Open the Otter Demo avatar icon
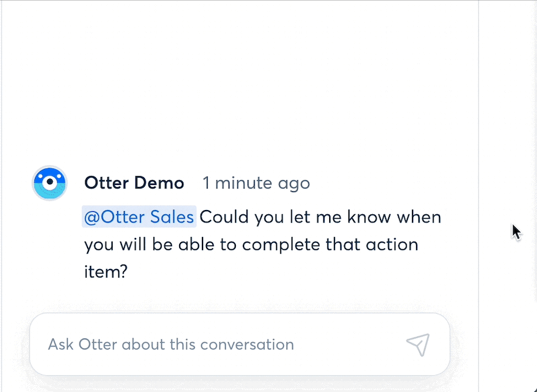 pos(50,183)
